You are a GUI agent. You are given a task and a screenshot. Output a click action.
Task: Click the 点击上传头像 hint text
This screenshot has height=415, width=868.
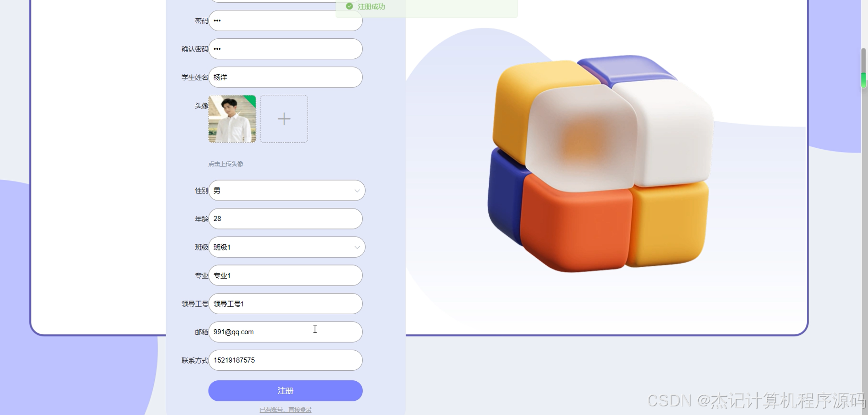click(x=226, y=164)
